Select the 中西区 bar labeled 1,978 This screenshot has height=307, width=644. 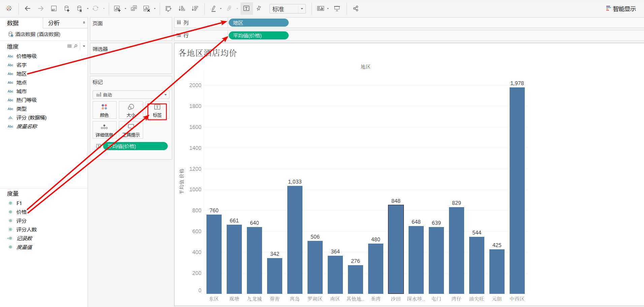point(517,191)
